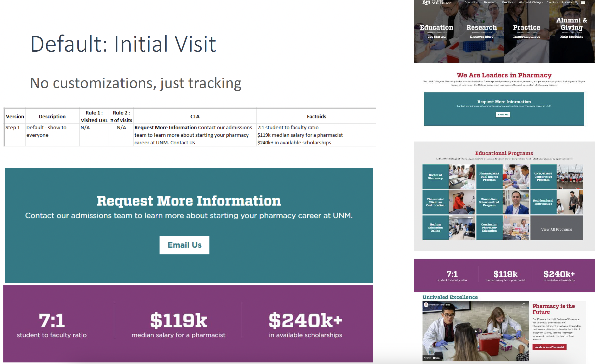
Task: Click the video channel avatar icon
Action: coord(426,305)
